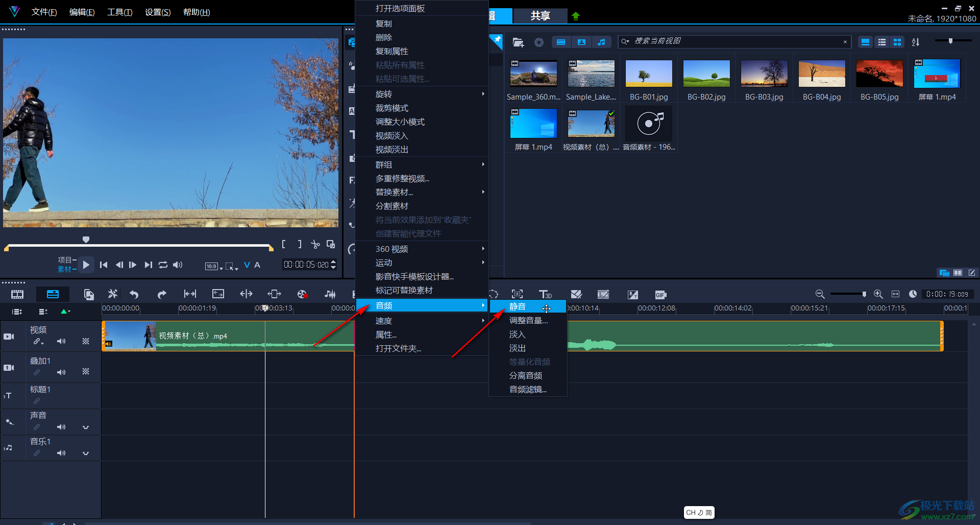Click 打开文件夹... in context menu
The image size is (980, 525).
click(x=422, y=348)
